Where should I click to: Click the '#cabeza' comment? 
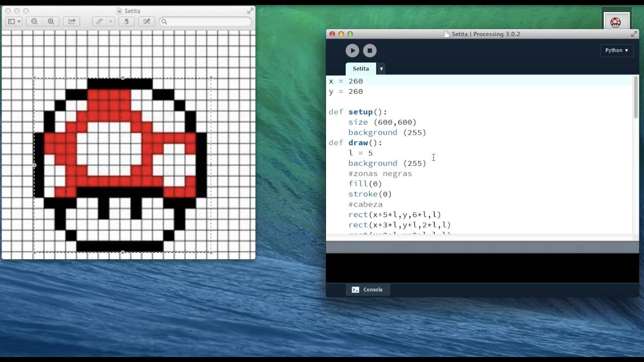click(x=365, y=204)
